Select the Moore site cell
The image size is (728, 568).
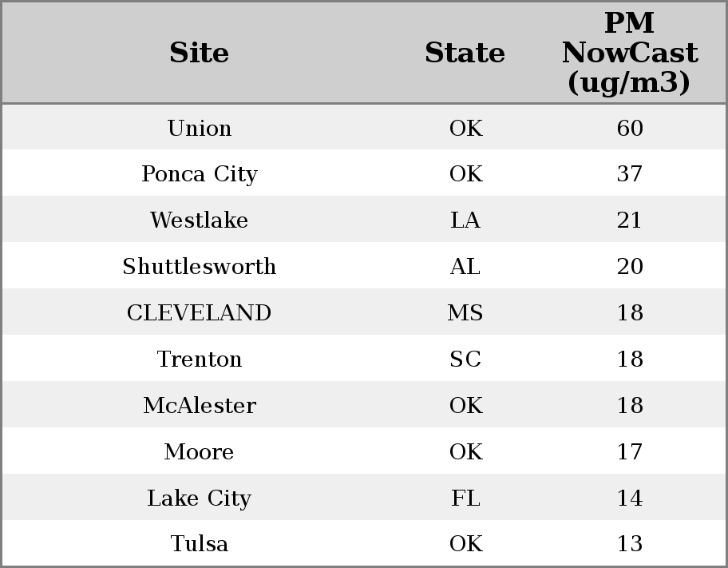[200, 451]
